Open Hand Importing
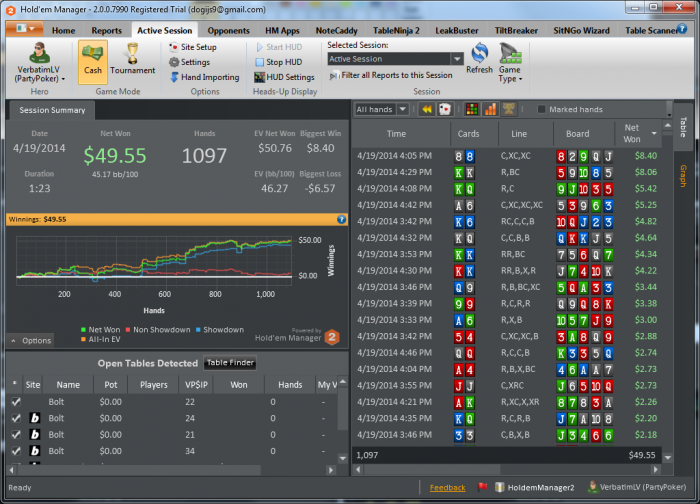The width and height of the screenshot is (700, 504). [204, 77]
